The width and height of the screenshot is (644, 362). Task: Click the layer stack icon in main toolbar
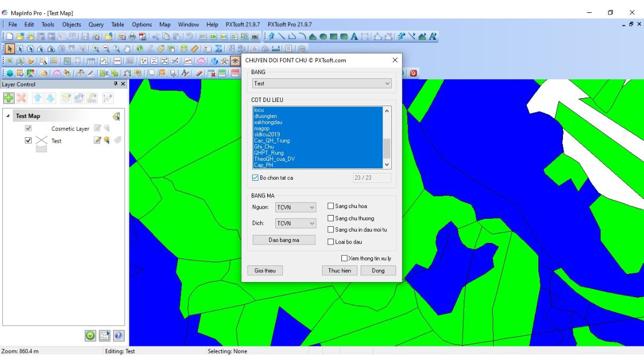tap(184, 48)
